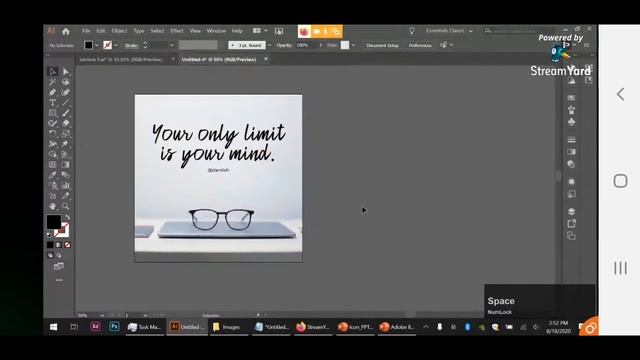The width and height of the screenshot is (640, 360).
Task: Select the Line Segment tool
Action: (x=65, y=102)
